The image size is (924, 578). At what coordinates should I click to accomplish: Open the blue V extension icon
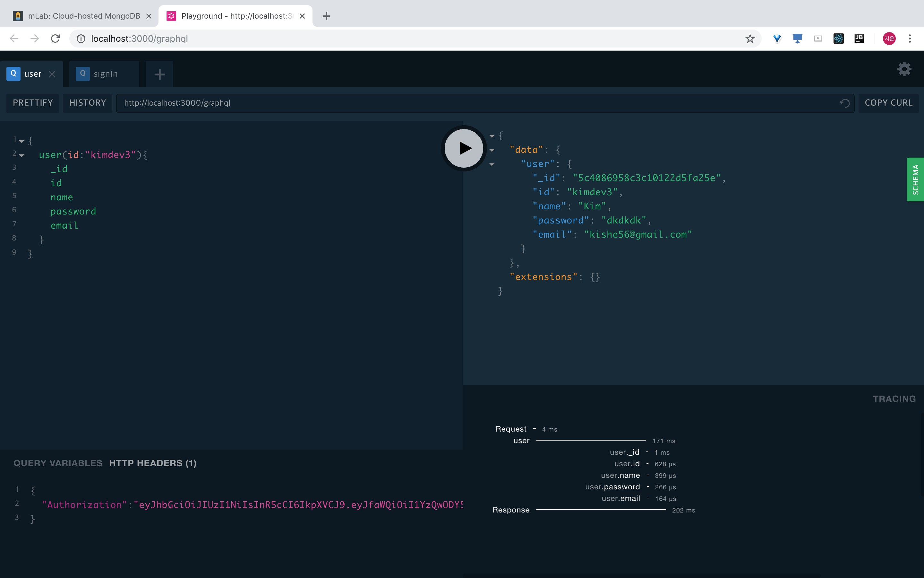[777, 39]
